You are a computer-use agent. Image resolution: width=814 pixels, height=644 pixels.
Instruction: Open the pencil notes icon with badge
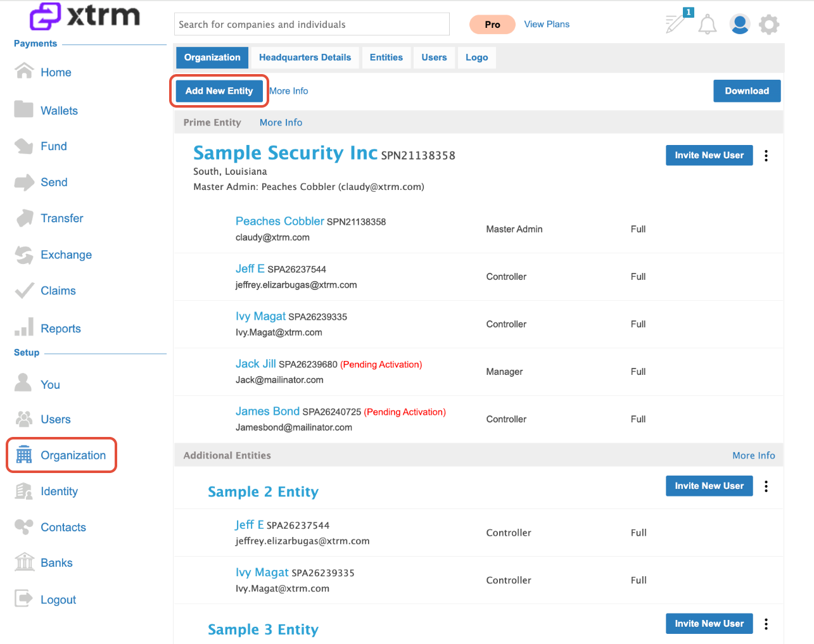point(677,23)
